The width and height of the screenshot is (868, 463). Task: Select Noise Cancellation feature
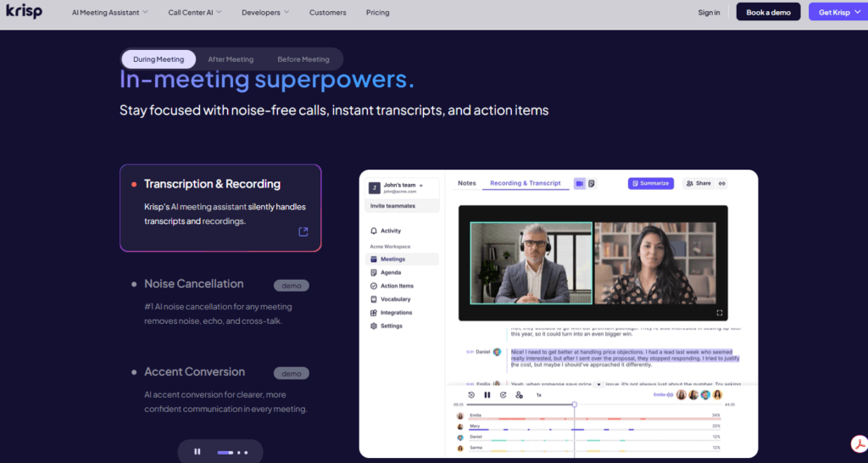(x=194, y=283)
